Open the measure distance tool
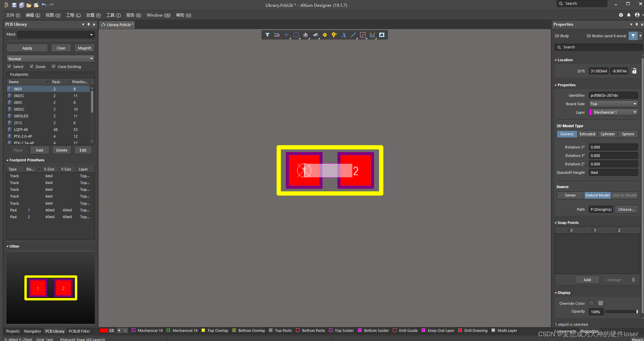The image size is (644, 341). 363,35
